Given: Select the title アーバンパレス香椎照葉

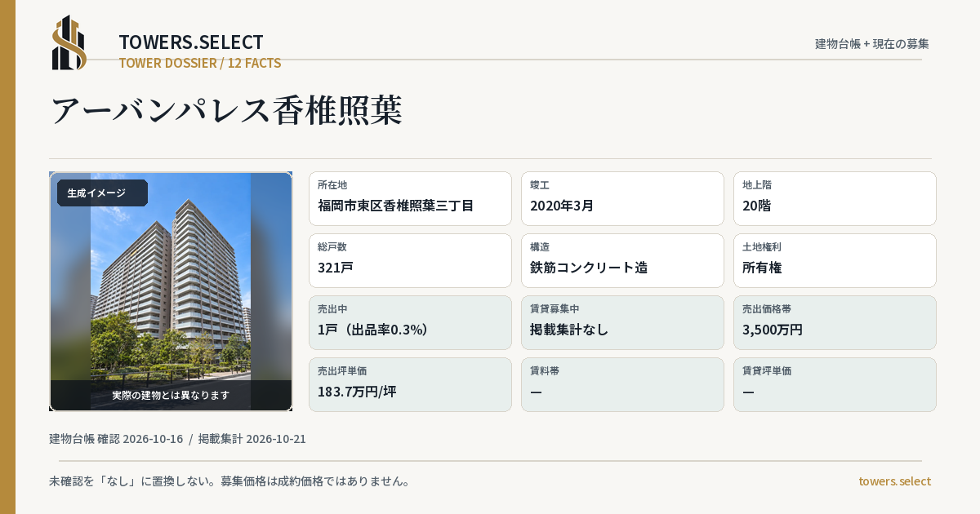Looking at the screenshot, I should point(227,110).
